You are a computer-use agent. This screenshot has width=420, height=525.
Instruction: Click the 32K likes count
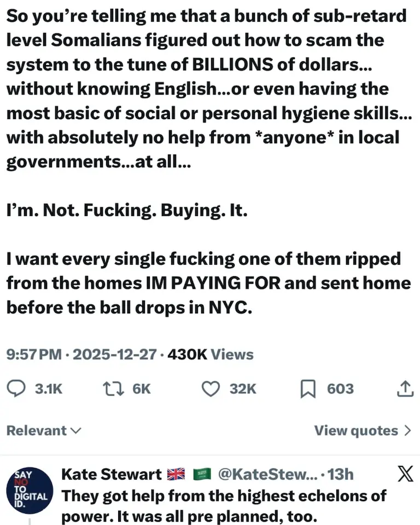[242, 389]
